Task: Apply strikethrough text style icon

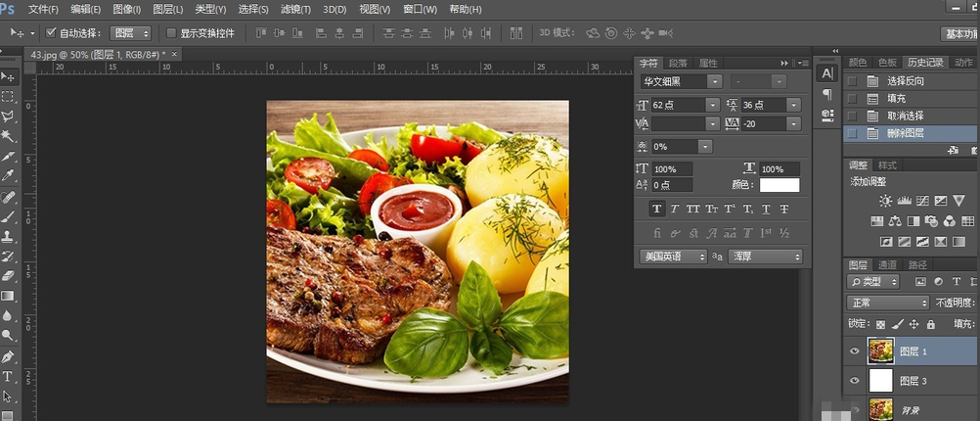Action: click(x=784, y=209)
